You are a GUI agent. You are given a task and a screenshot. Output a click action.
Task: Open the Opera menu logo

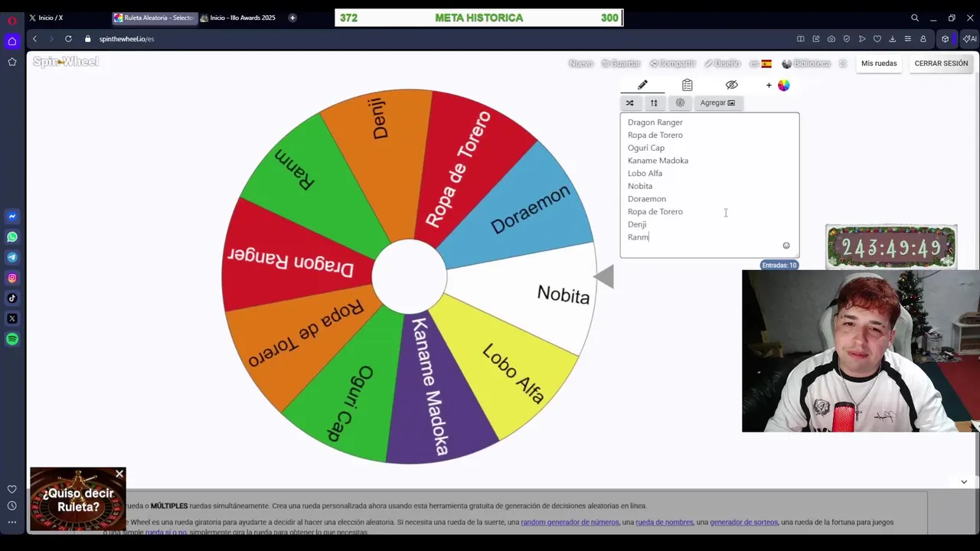click(12, 21)
